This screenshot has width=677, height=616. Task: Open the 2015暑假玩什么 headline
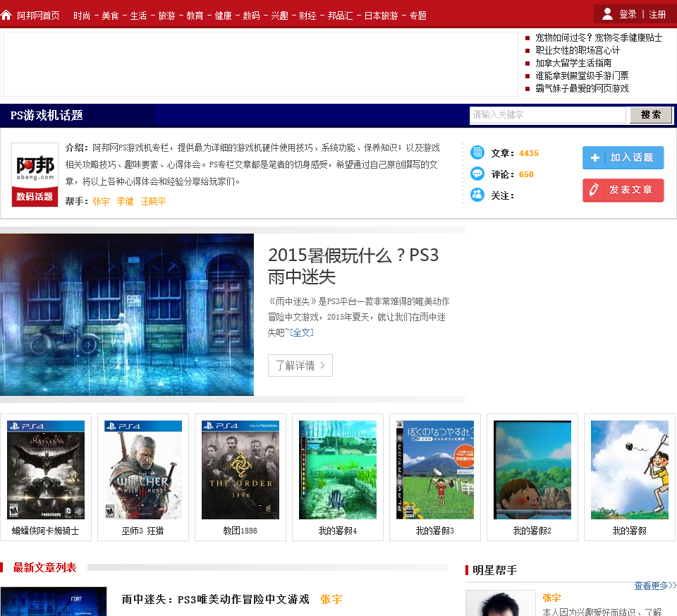tap(353, 266)
